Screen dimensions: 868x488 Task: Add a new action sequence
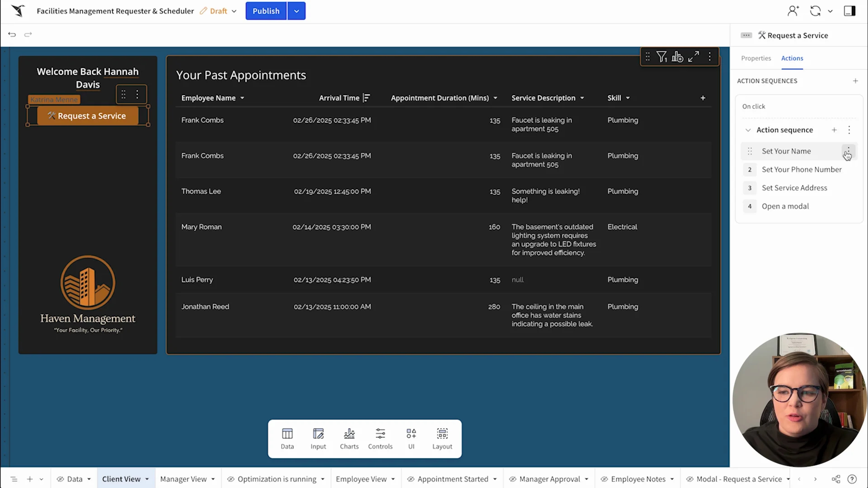[856, 81]
